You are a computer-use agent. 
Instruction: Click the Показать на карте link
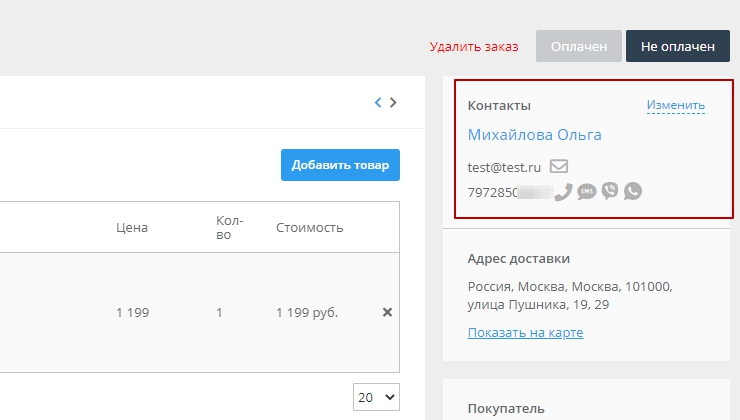click(x=525, y=332)
